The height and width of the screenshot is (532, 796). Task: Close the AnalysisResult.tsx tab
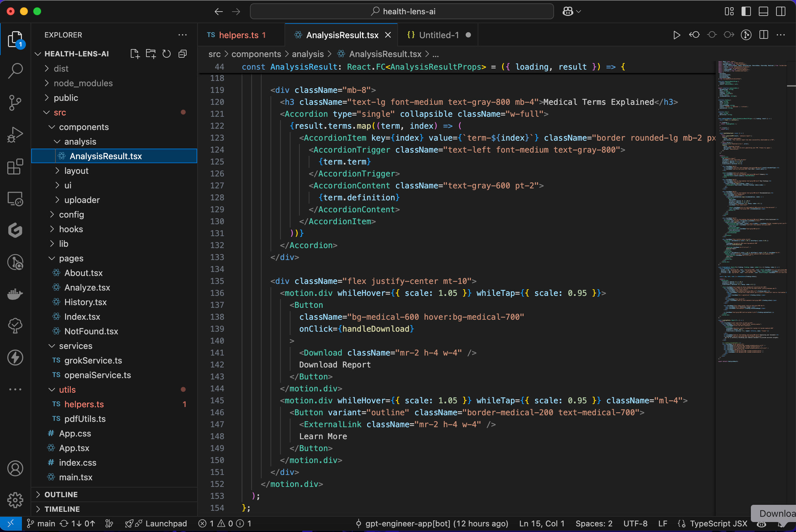pos(388,35)
